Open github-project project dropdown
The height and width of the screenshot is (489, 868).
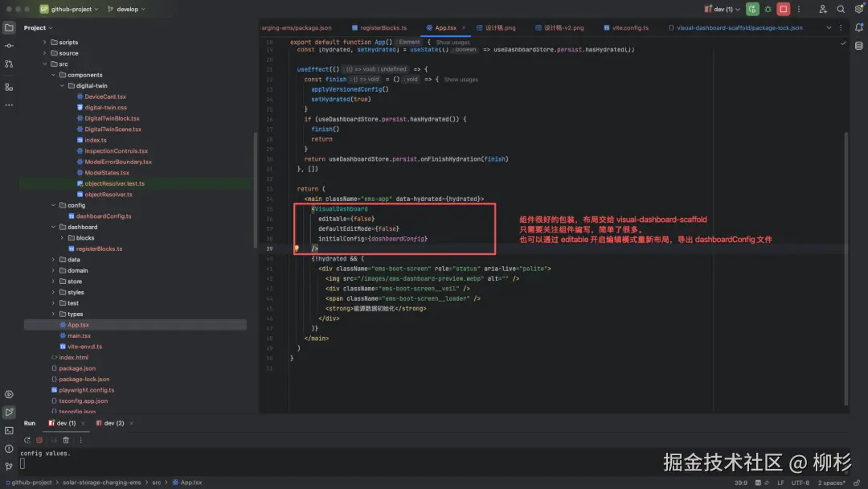pos(68,9)
